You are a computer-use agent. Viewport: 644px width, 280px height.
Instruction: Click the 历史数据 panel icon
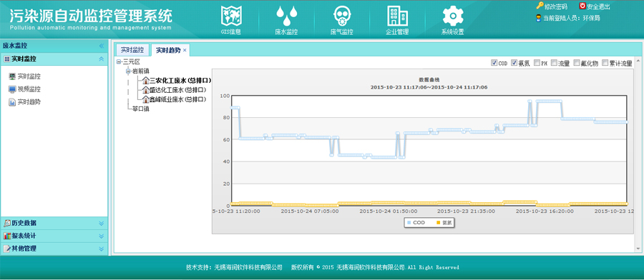[6, 223]
